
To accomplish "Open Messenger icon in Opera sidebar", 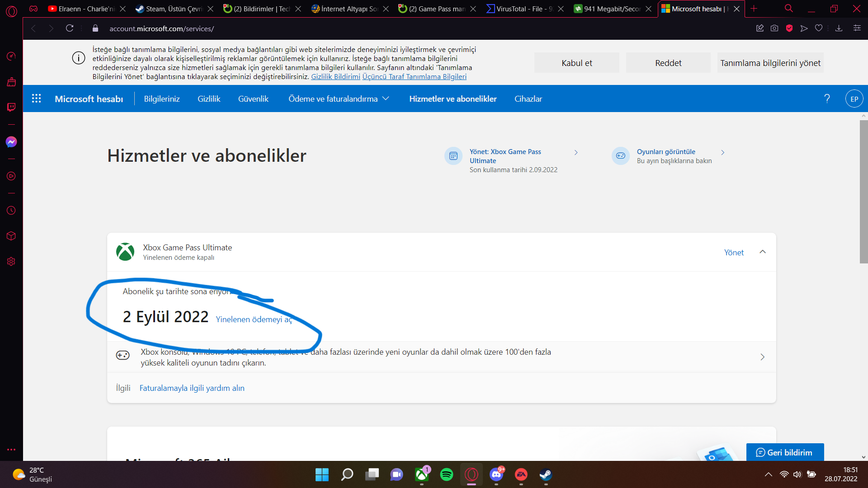I will point(11,142).
